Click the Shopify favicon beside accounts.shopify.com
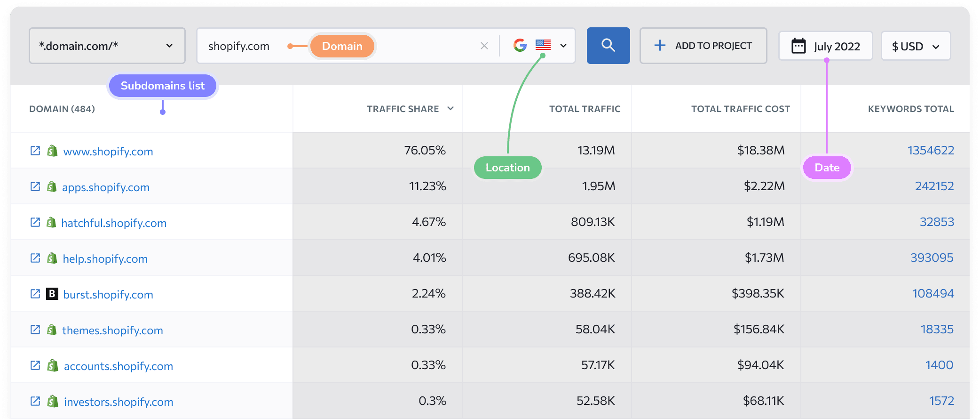 pyautogui.click(x=53, y=365)
